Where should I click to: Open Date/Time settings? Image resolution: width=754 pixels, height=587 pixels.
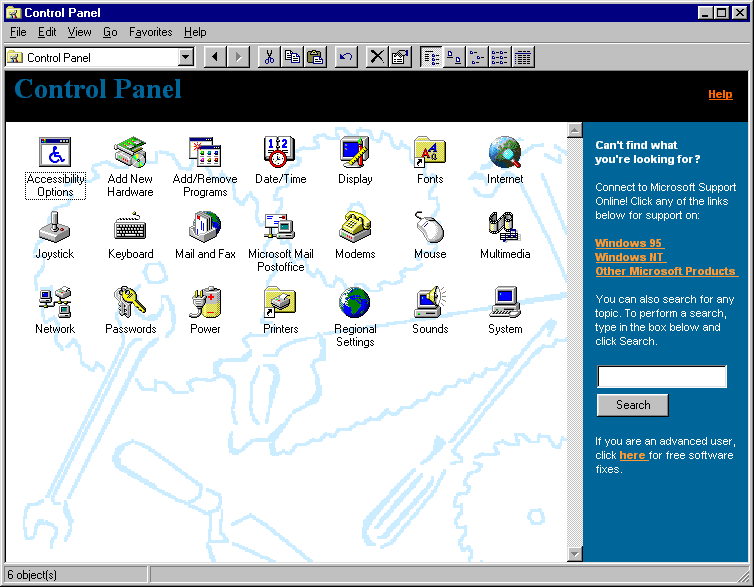(279, 152)
